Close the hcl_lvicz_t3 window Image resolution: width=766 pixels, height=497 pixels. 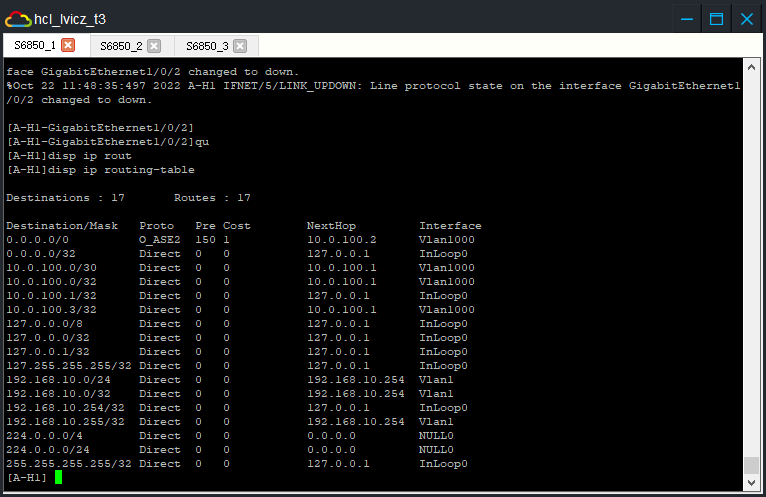point(746,18)
